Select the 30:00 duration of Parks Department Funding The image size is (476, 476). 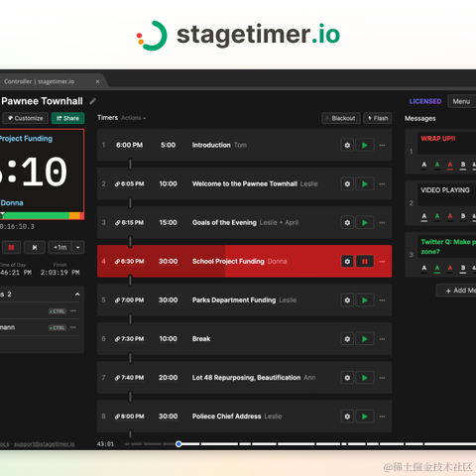click(168, 300)
